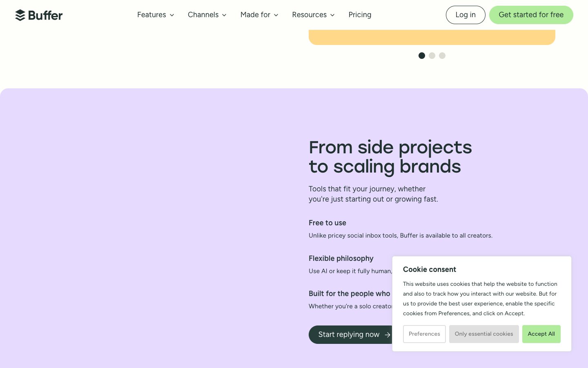Click the Log in button
Viewport: 588px width, 368px height.
coord(465,15)
